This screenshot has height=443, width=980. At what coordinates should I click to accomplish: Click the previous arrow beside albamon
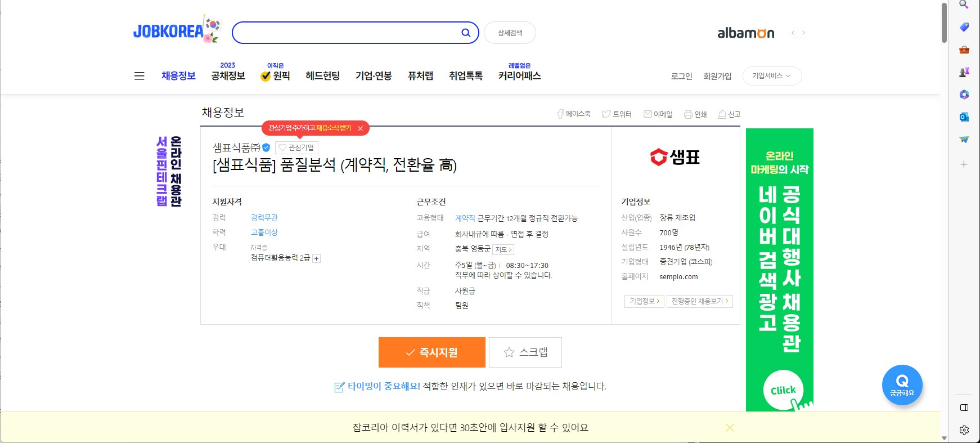click(x=793, y=33)
